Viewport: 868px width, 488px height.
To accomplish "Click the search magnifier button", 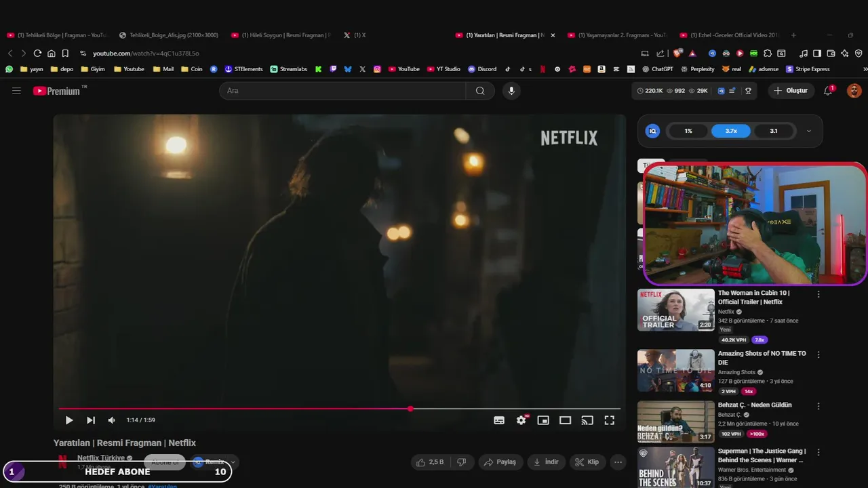I will coord(480,91).
